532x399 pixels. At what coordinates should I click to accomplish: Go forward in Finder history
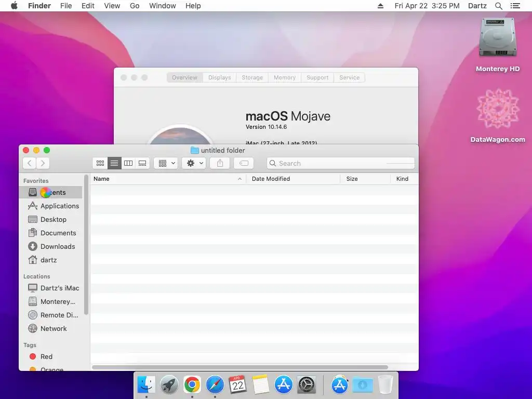point(43,163)
